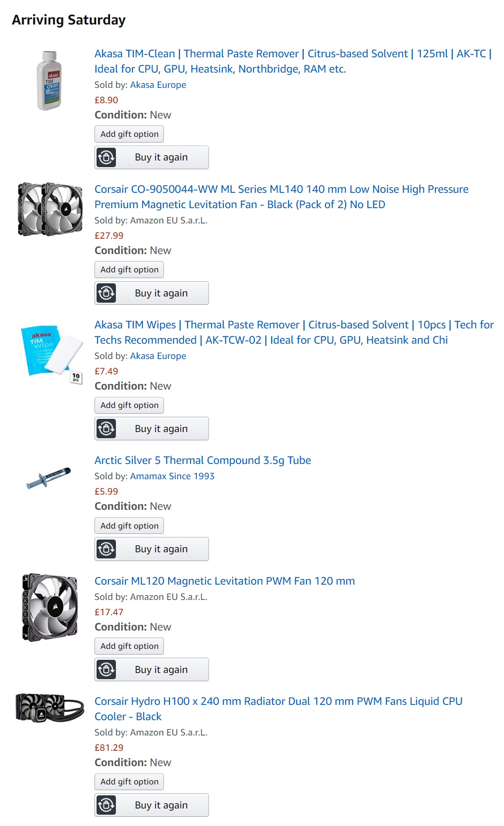Click the reorder icon for Arctic Silver 5
The width and height of the screenshot is (504, 826).
(x=106, y=549)
